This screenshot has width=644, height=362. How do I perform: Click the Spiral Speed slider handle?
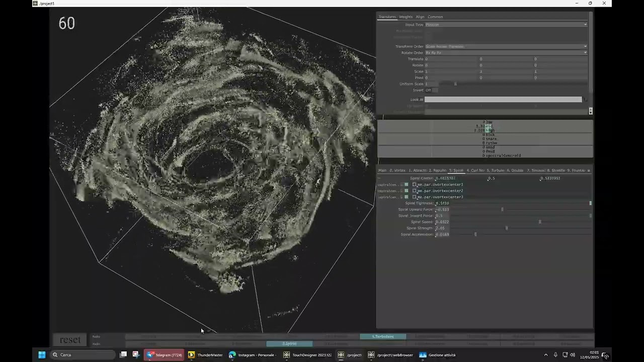[x=540, y=222]
